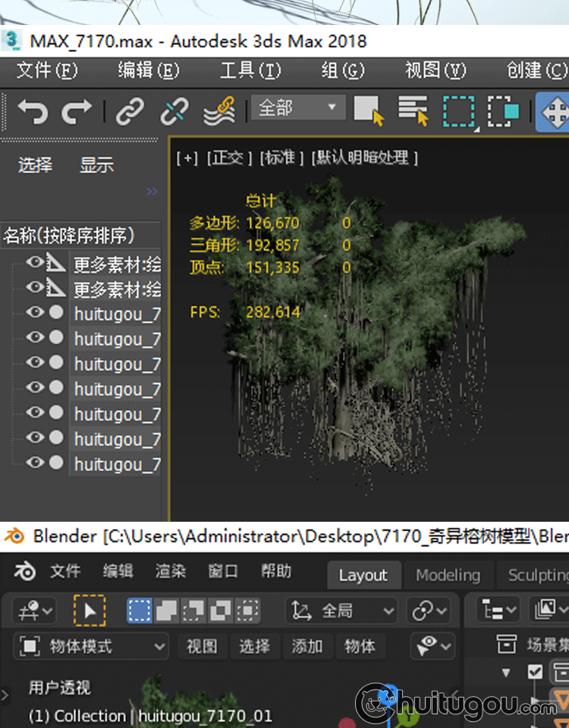Click the Unlink Selection broken-chain icon

pos(174,111)
